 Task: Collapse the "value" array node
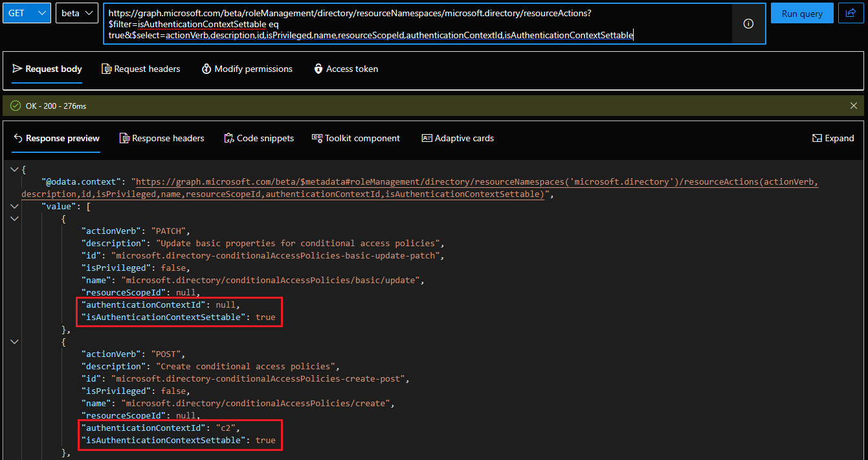(15, 206)
